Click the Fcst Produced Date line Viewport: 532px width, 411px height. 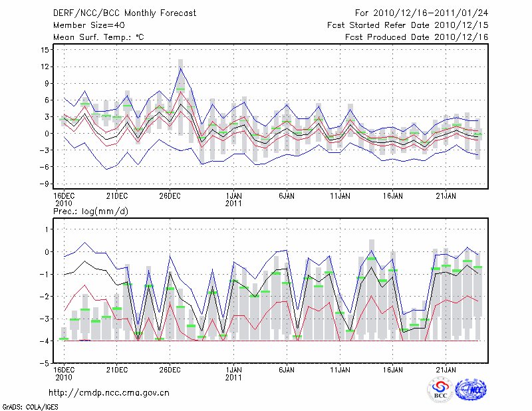click(x=417, y=37)
